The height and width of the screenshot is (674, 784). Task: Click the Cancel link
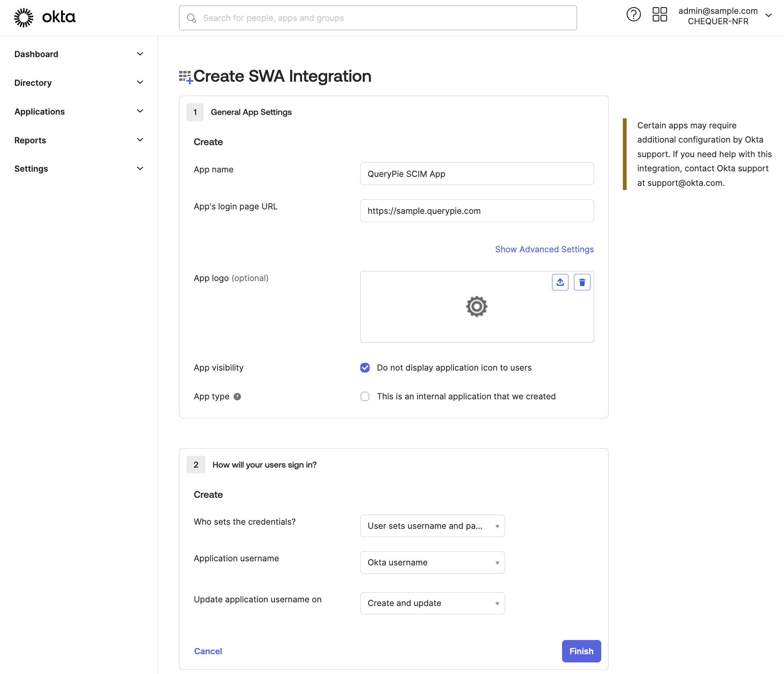208,651
